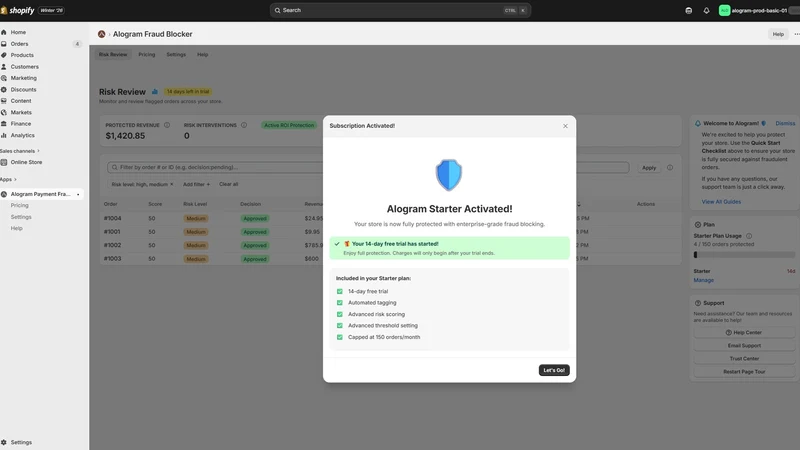Click the blue shield icon in the dialog
Screen dimensions: 800x450
point(449,175)
